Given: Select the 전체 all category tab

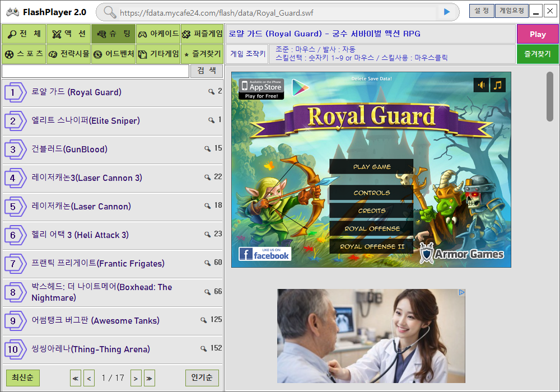Looking at the screenshot, I should click(24, 34).
